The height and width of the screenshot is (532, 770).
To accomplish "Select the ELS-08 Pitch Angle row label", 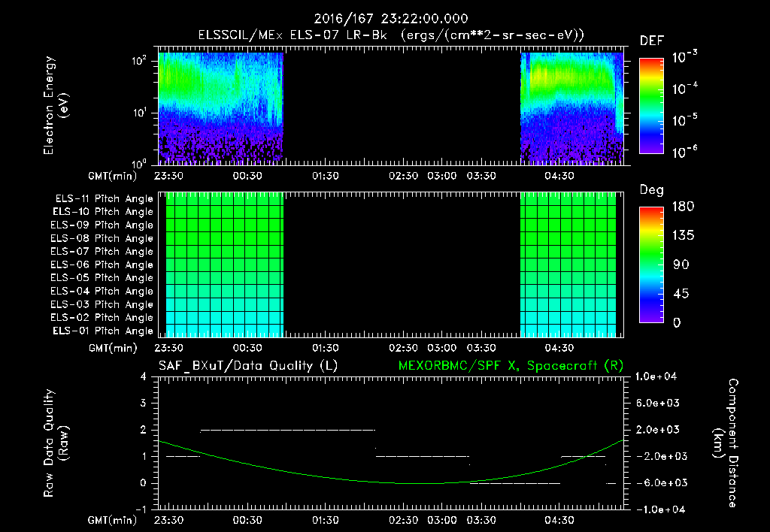I will (x=102, y=238).
